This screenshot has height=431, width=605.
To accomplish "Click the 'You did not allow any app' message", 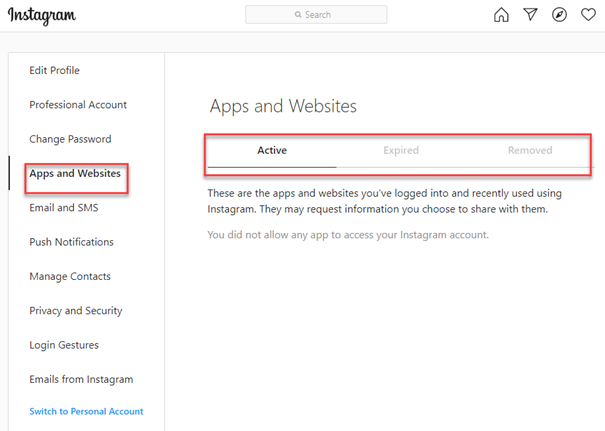I will (x=348, y=235).
